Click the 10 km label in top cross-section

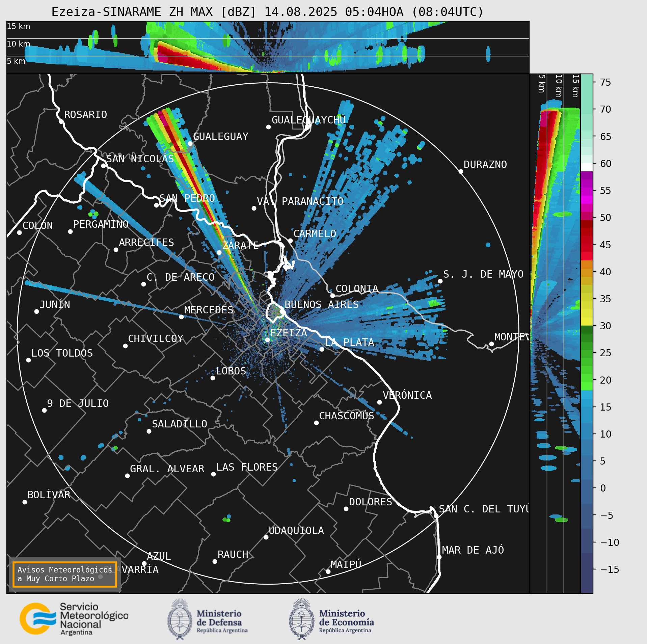[19, 44]
